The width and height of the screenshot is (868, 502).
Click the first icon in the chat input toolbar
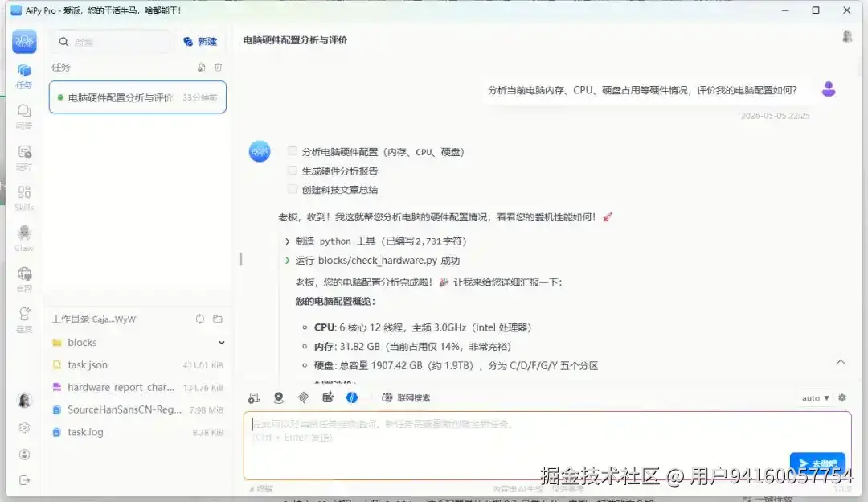coord(253,397)
